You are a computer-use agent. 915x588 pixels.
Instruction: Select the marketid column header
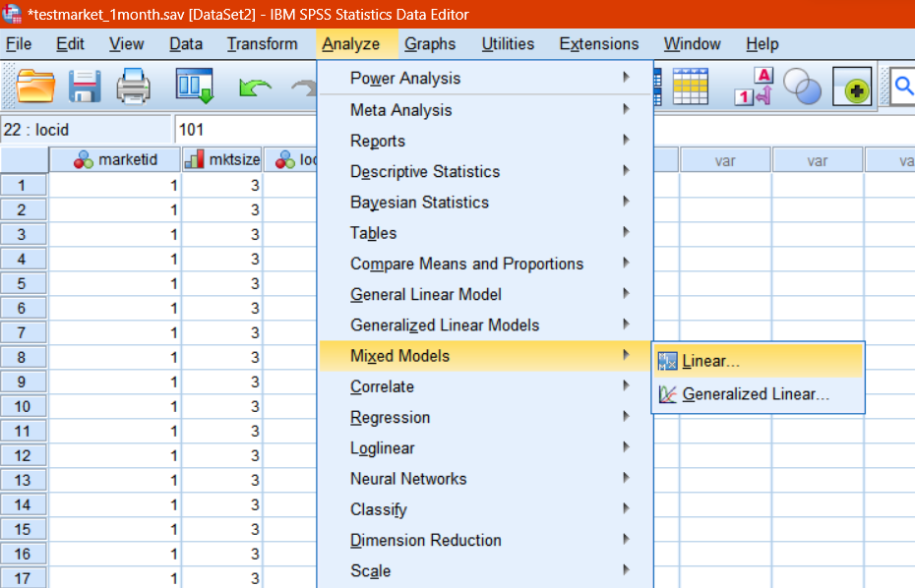pos(115,159)
